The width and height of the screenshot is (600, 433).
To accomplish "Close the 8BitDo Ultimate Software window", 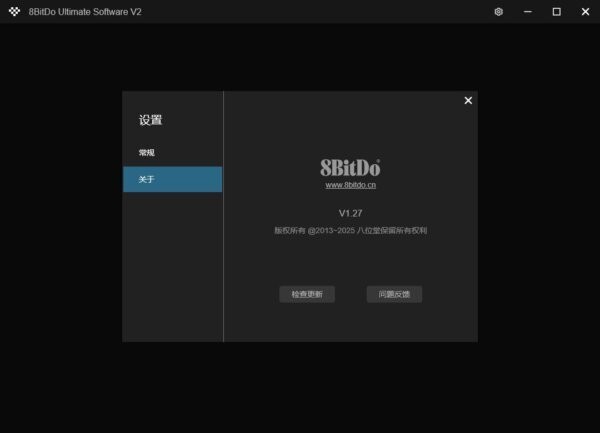I will coord(585,12).
